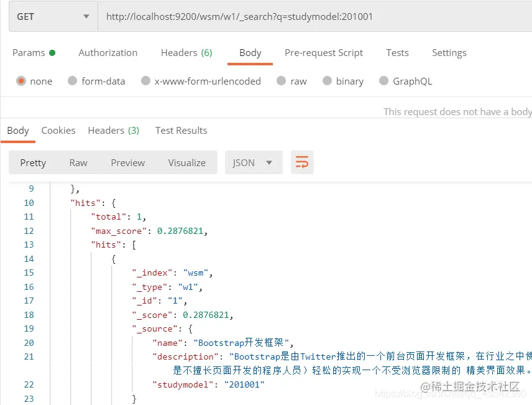532x405 pixels.
Task: Click the value "wsm" in _index line
Action: pos(196,273)
